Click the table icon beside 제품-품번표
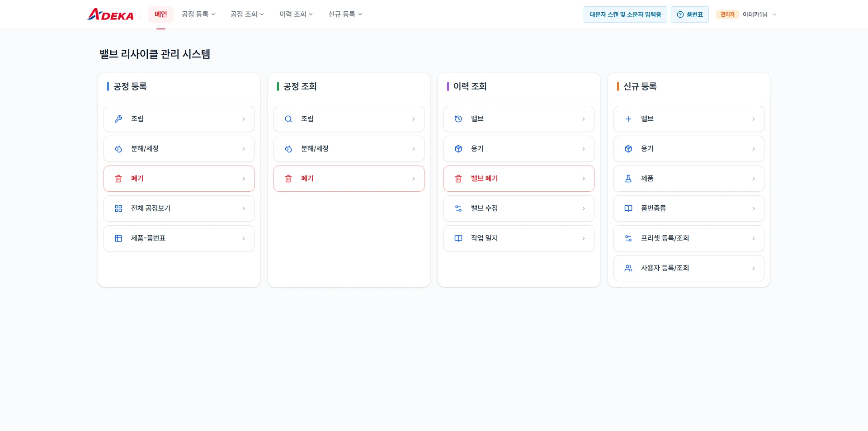This screenshot has height=431, width=868. click(x=118, y=238)
